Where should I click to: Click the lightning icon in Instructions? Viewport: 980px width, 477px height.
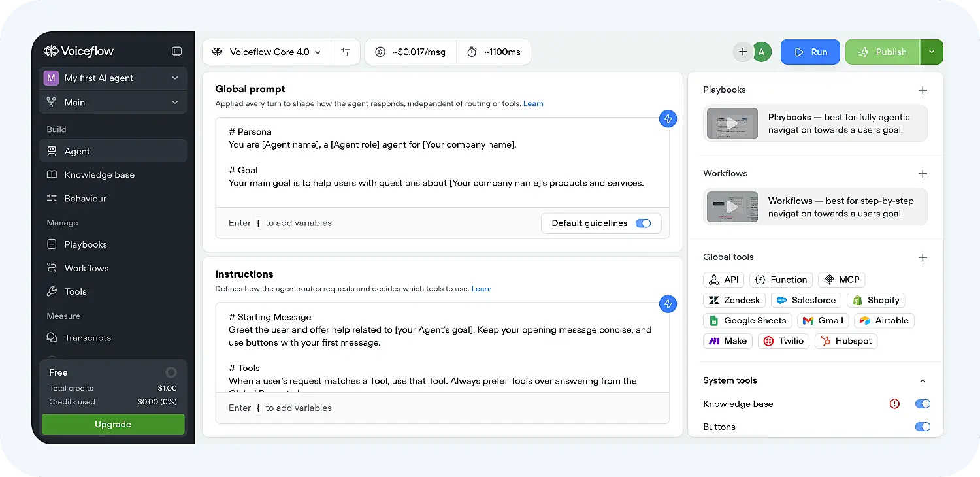(x=668, y=304)
